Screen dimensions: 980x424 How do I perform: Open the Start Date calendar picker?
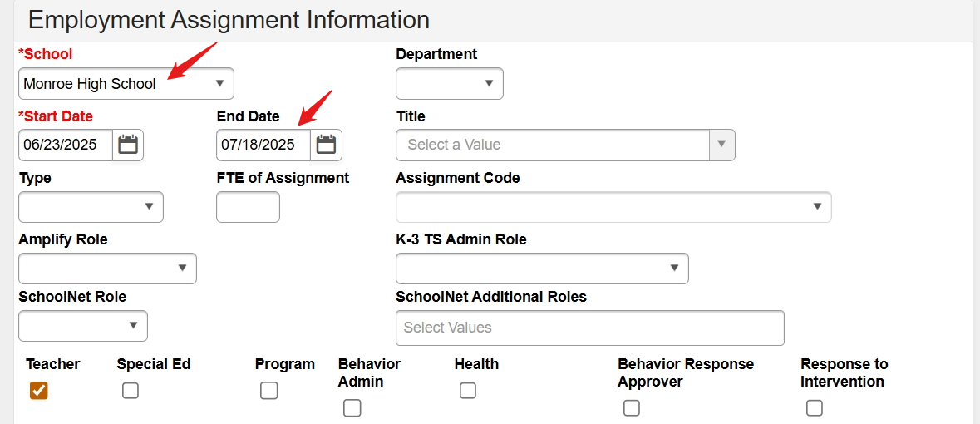[128, 145]
